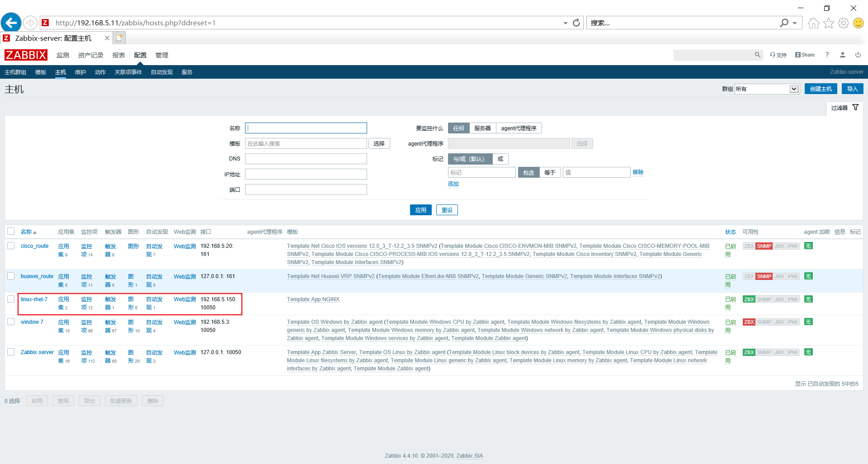868x464 pixels.
Task: Click the Zabbix search magnifier icon
Action: click(757, 55)
